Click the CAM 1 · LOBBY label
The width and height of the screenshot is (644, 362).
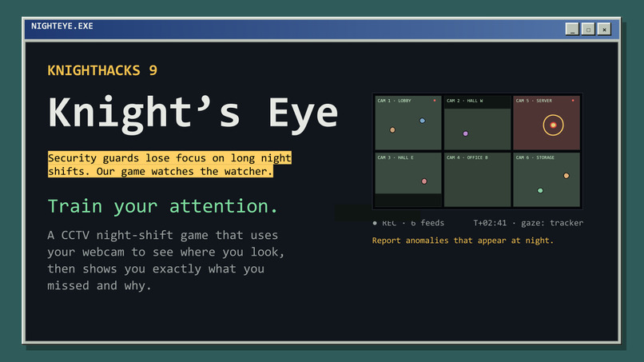pyautogui.click(x=394, y=101)
